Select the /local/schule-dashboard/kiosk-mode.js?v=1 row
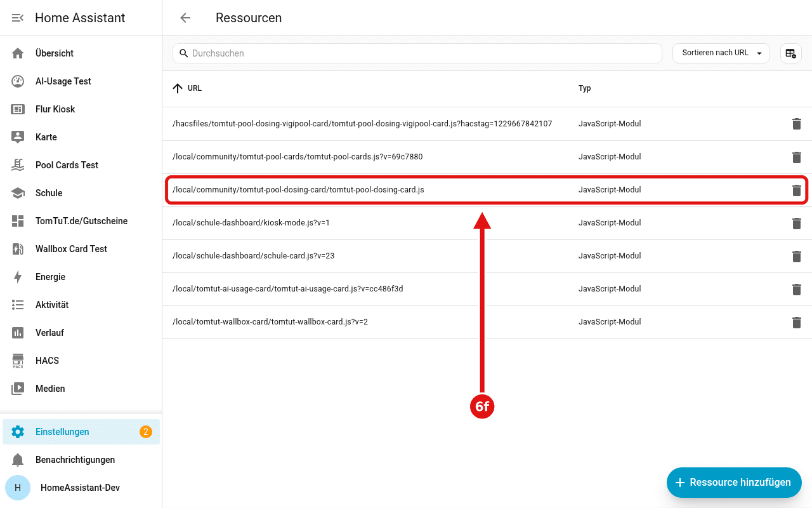Image resolution: width=812 pixels, height=508 pixels. click(487, 223)
